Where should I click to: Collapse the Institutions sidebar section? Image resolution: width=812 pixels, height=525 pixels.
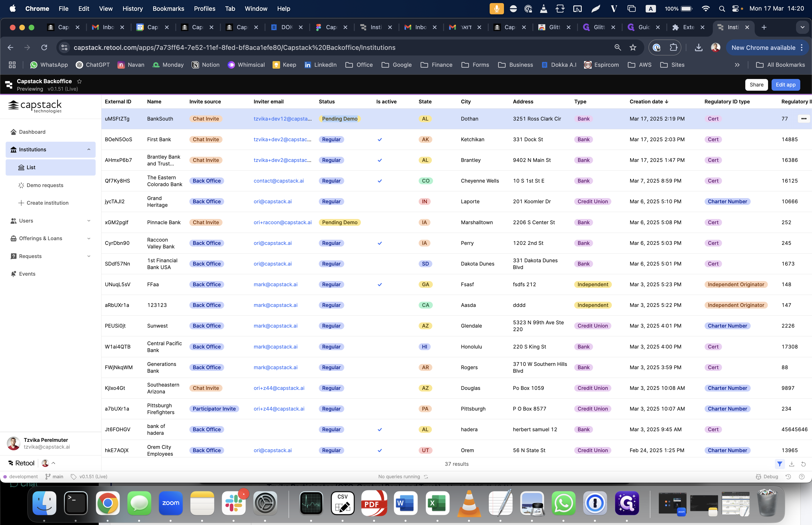click(x=89, y=149)
